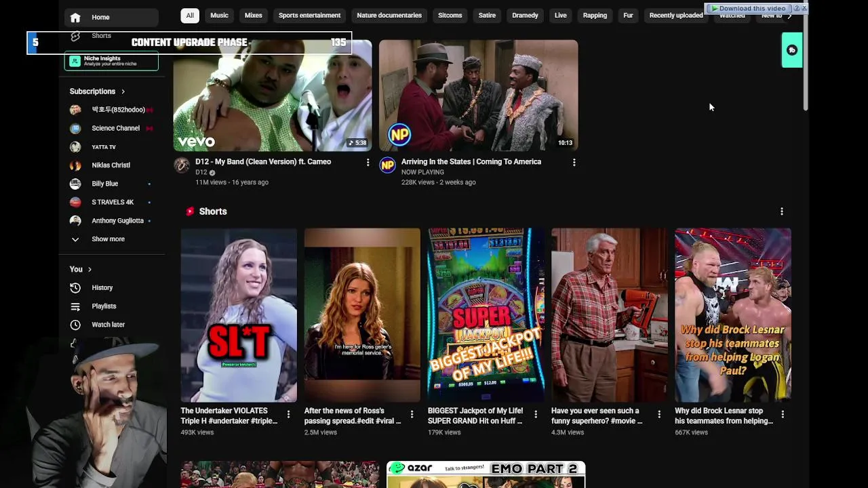Select the Recently uploaded filter chip
Screen dimensions: 868x488
676,16
